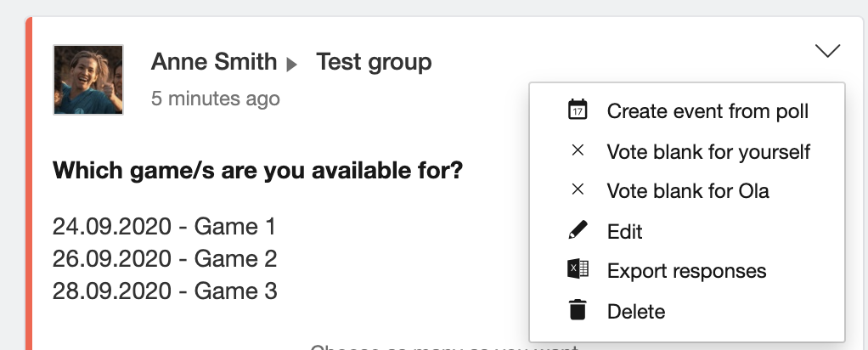Click the X icon beside Vote blank for yourself

(x=578, y=150)
